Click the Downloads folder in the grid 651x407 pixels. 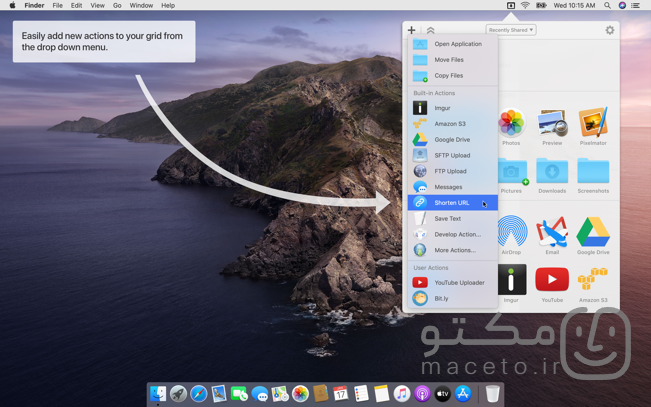pyautogui.click(x=552, y=171)
